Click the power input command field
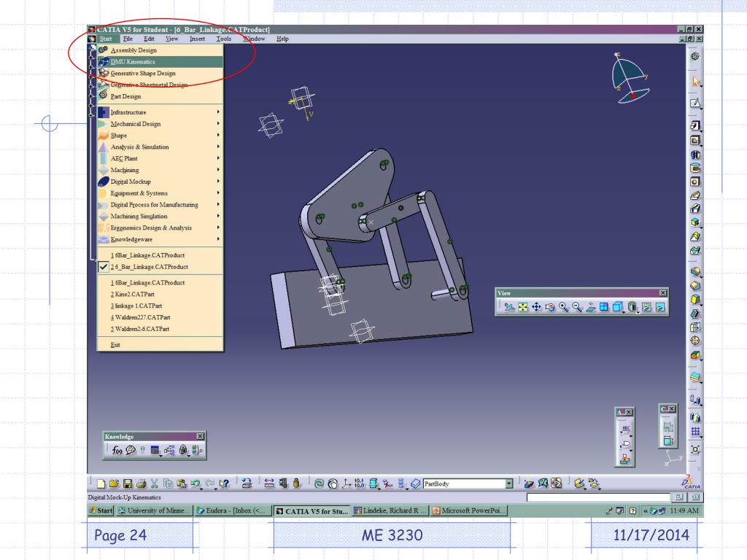The height and width of the screenshot is (560, 747). [x=597, y=497]
